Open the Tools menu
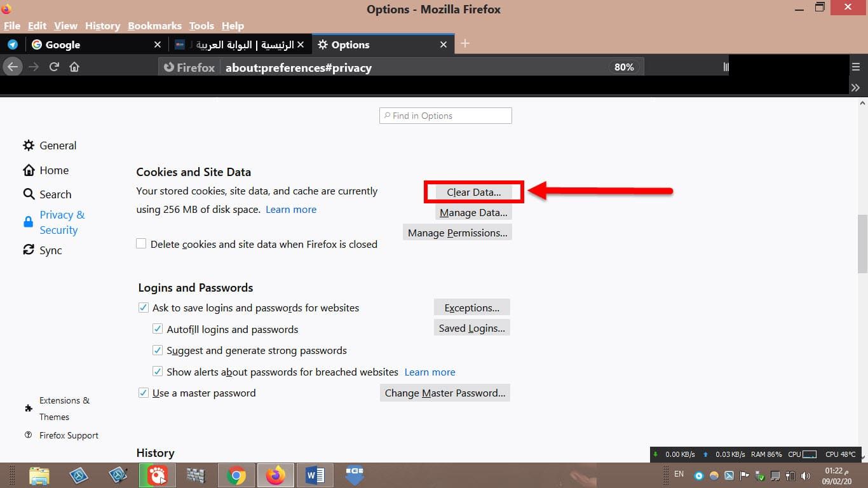 201,25
